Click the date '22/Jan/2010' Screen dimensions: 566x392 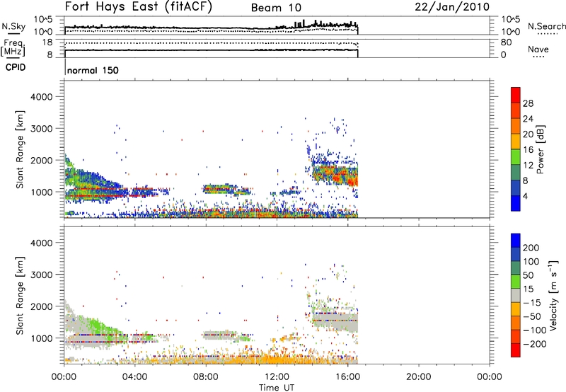pos(452,7)
